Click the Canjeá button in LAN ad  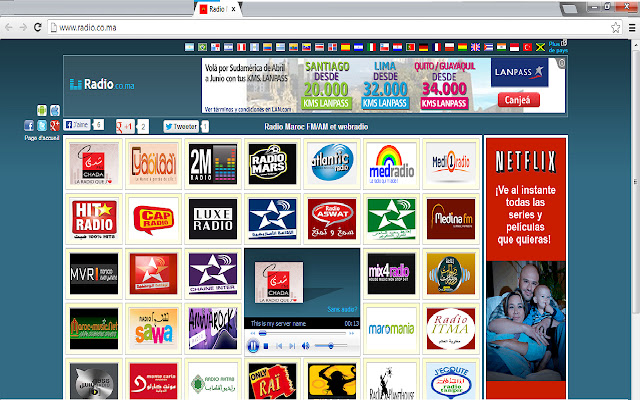518,100
